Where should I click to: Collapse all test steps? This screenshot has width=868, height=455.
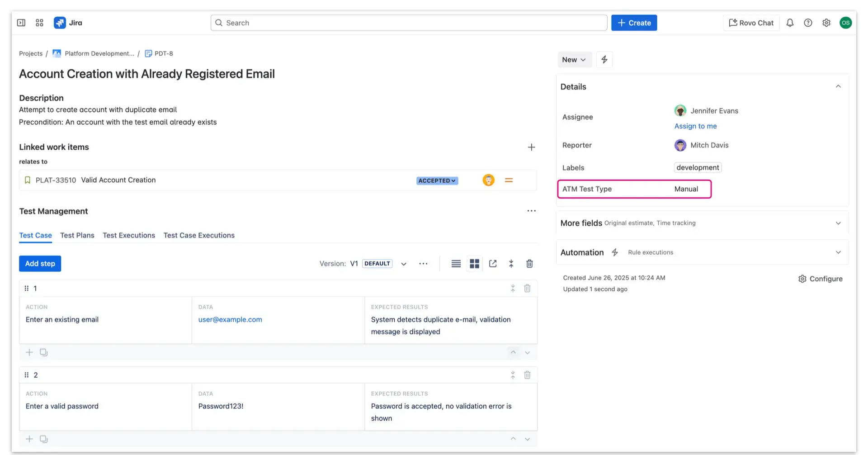click(x=511, y=264)
